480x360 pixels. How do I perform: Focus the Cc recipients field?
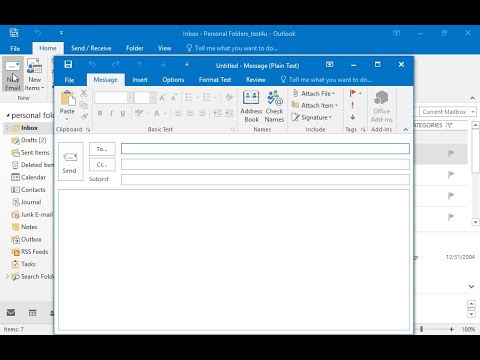point(265,164)
